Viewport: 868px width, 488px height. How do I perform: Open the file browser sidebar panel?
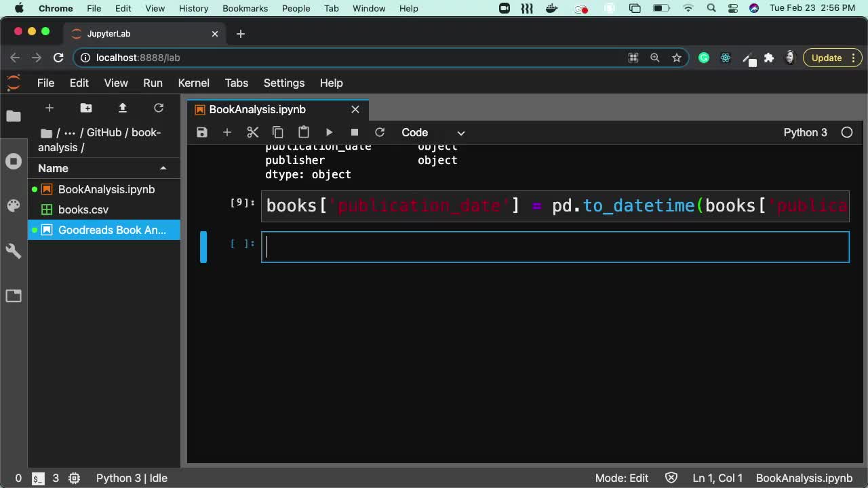pos(14,116)
